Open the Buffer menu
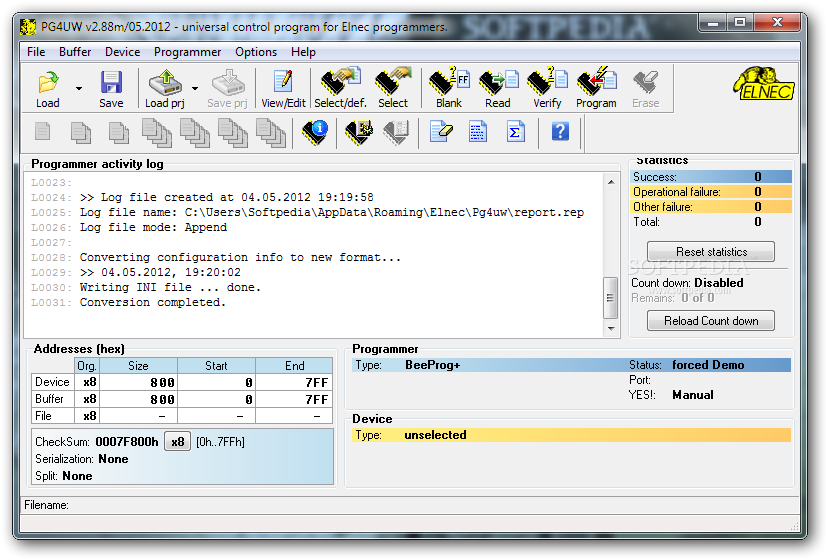Viewport: 828px width, 560px height. [75, 52]
